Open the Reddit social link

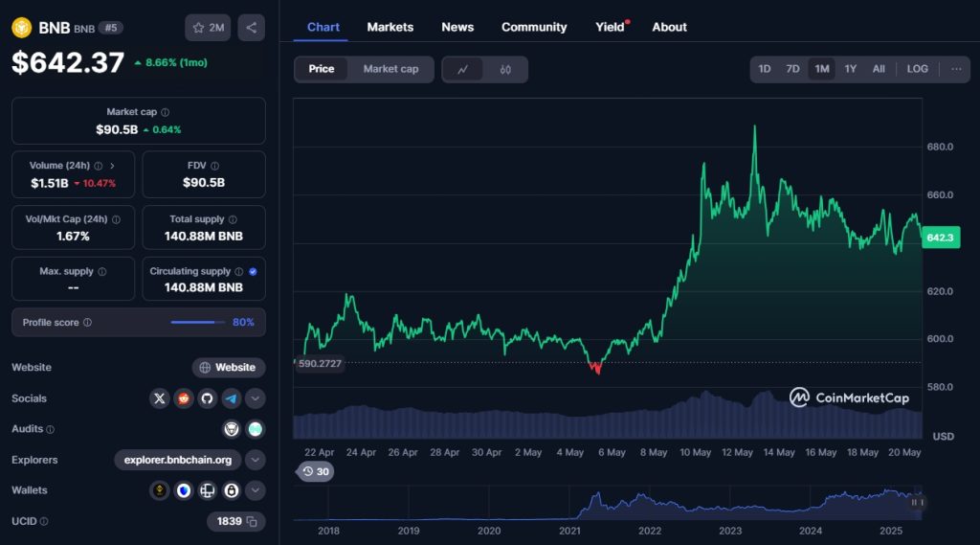(183, 398)
